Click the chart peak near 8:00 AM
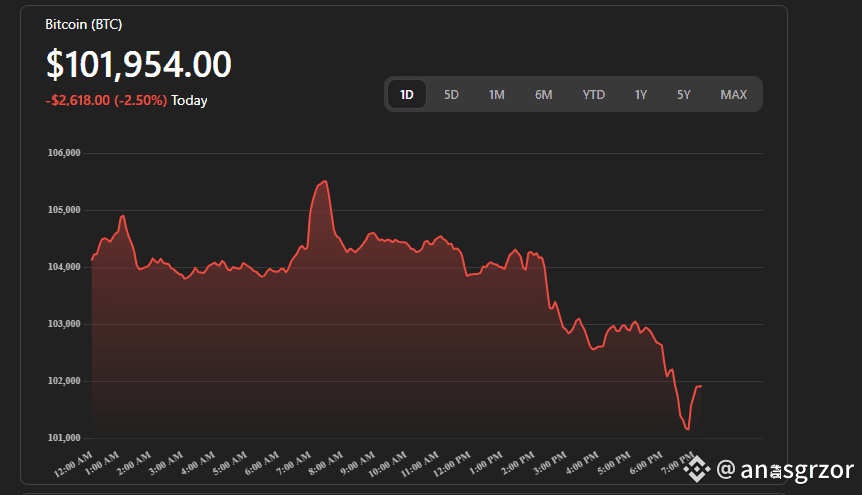The width and height of the screenshot is (862, 495). point(325,181)
